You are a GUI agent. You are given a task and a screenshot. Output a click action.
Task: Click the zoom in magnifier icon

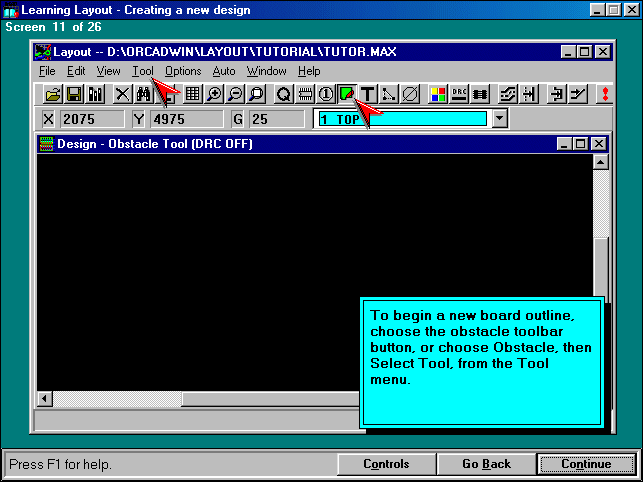(214, 94)
